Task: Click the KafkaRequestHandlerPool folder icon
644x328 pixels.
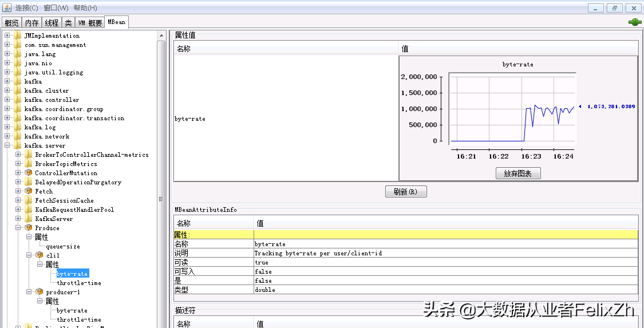Action: pos(28,210)
